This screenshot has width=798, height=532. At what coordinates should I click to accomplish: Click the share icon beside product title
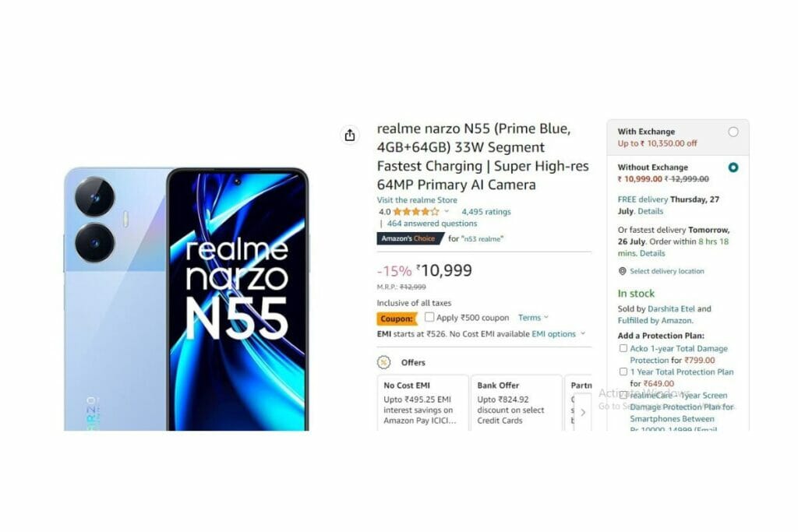[x=350, y=136]
